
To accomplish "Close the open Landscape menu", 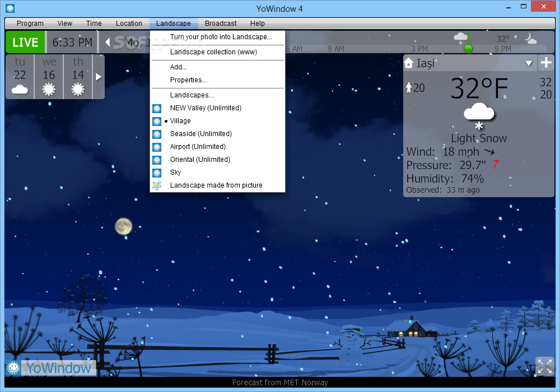I will (173, 23).
